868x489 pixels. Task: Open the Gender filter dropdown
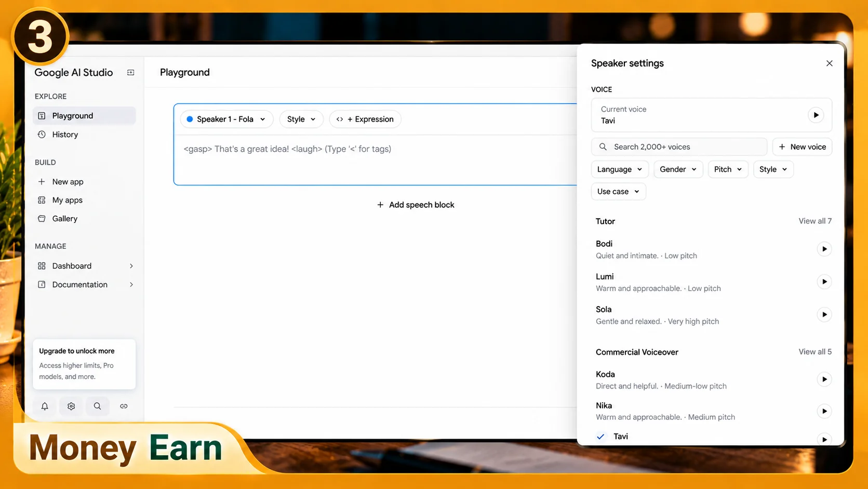point(678,169)
